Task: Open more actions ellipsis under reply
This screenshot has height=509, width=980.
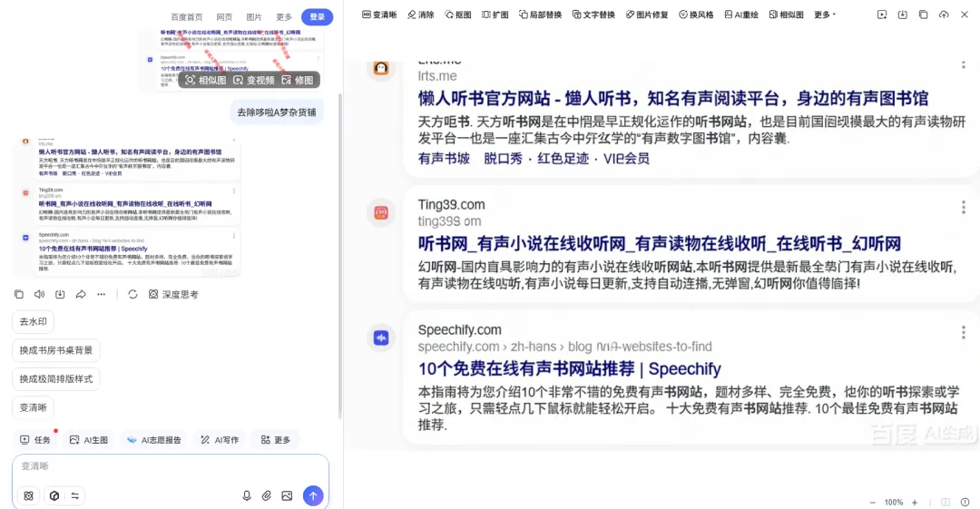Action: coord(102,295)
